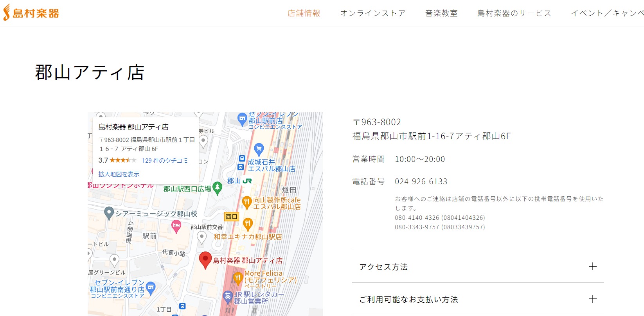Click the hotel bed marker near 駅前
The height and width of the screenshot is (316, 644).
[176, 226]
